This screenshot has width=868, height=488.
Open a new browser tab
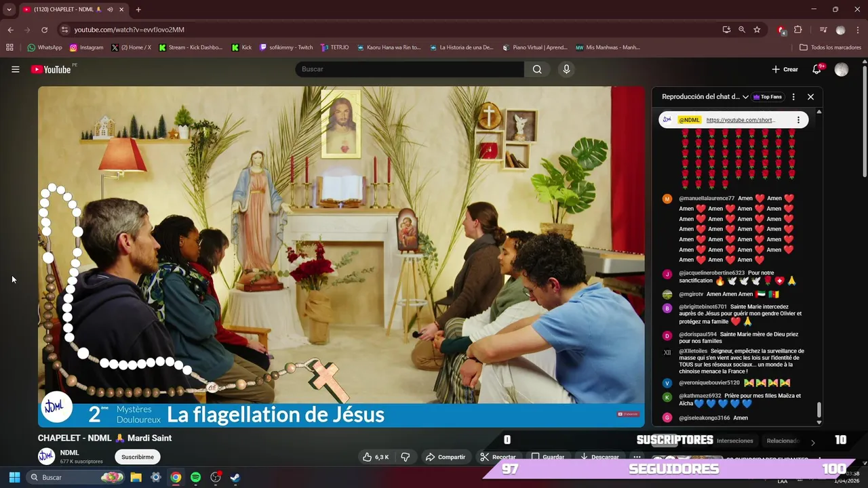pos(138,9)
